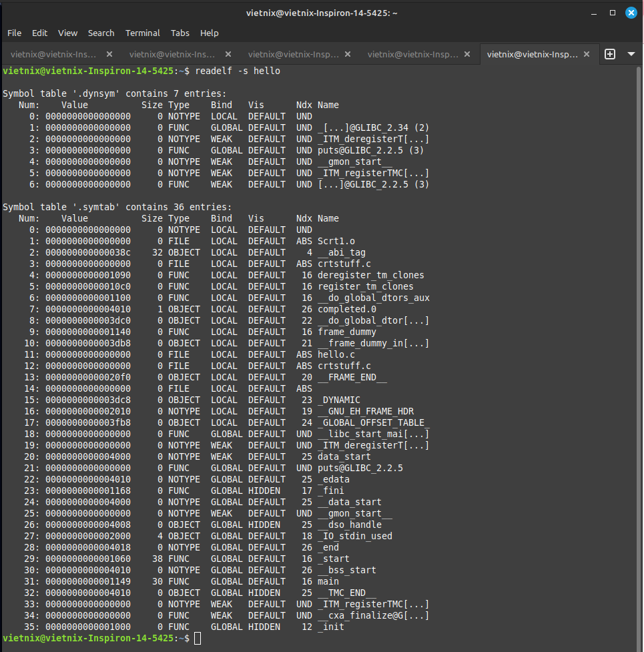Close the fourth terminal tab
This screenshot has width=644, height=652.
coord(467,54)
